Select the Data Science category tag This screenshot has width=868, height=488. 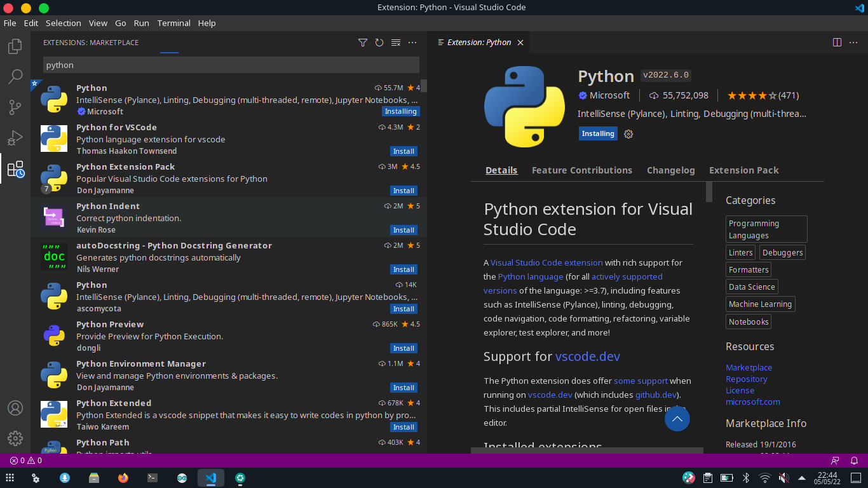pyautogui.click(x=752, y=287)
